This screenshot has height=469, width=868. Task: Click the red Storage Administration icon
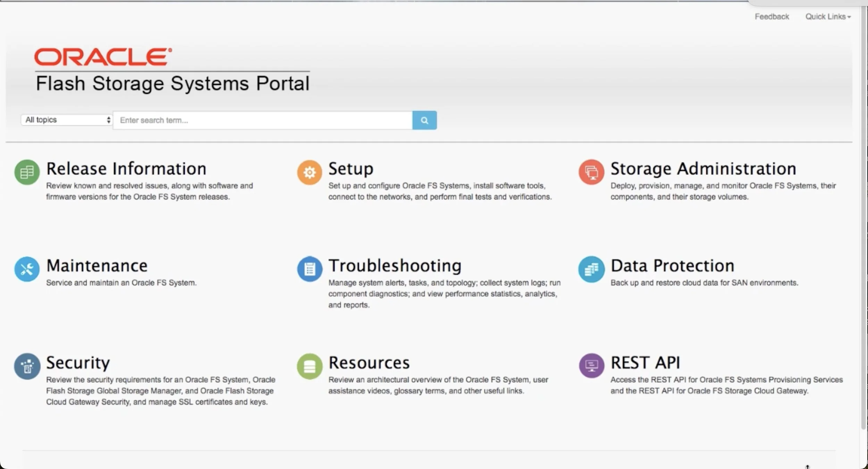pyautogui.click(x=591, y=172)
